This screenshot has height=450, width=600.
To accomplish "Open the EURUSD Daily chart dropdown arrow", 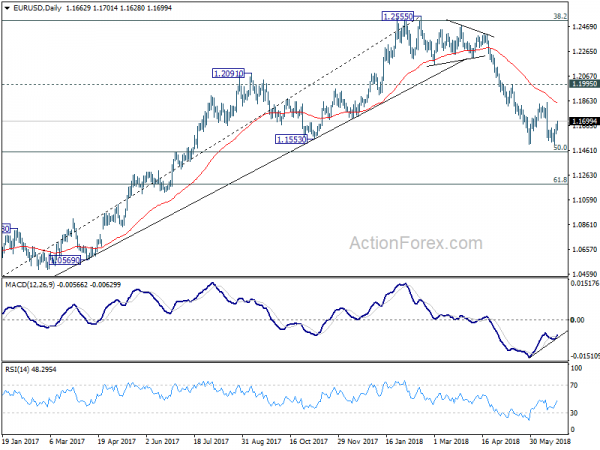I will (x=7, y=8).
